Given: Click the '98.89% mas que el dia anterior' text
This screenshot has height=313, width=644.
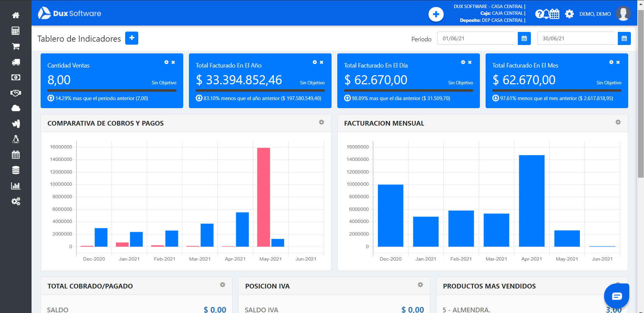Looking at the screenshot, I should pyautogui.click(x=401, y=98).
